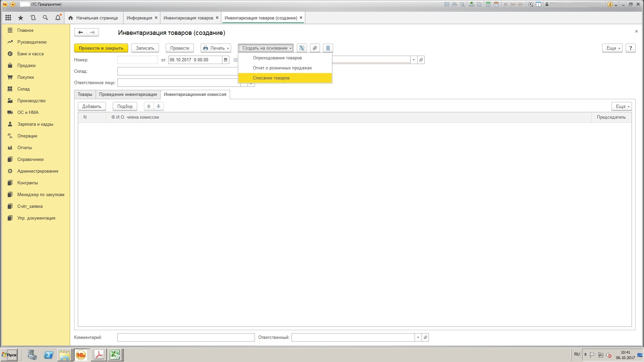The image size is (644, 362).
Task: Click the 1C application taskbar button
Action: point(81,355)
